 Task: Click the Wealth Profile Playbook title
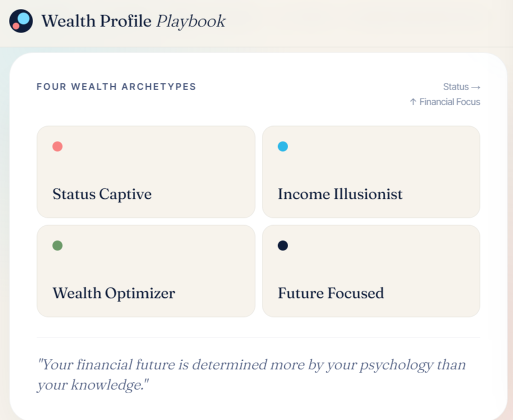[x=133, y=22]
